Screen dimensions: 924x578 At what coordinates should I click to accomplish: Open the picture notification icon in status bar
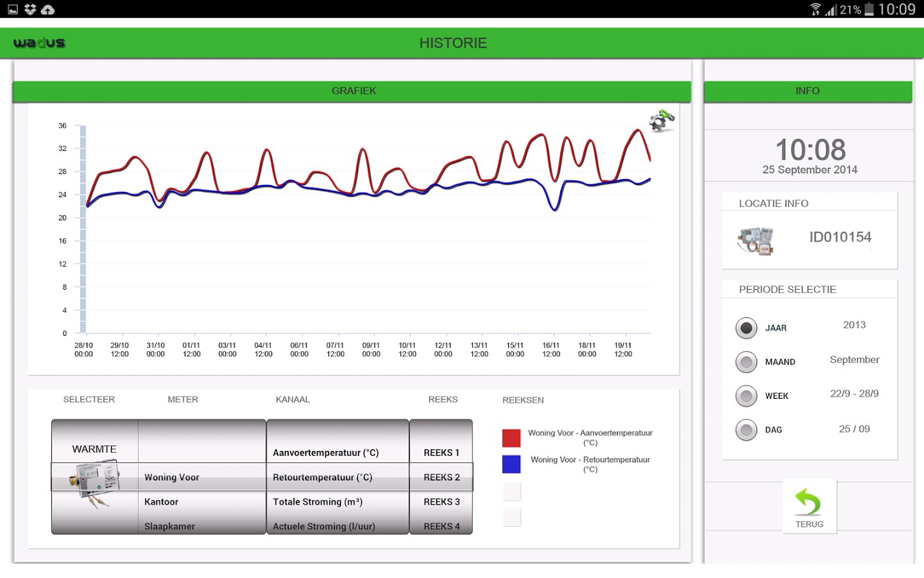[x=12, y=9]
